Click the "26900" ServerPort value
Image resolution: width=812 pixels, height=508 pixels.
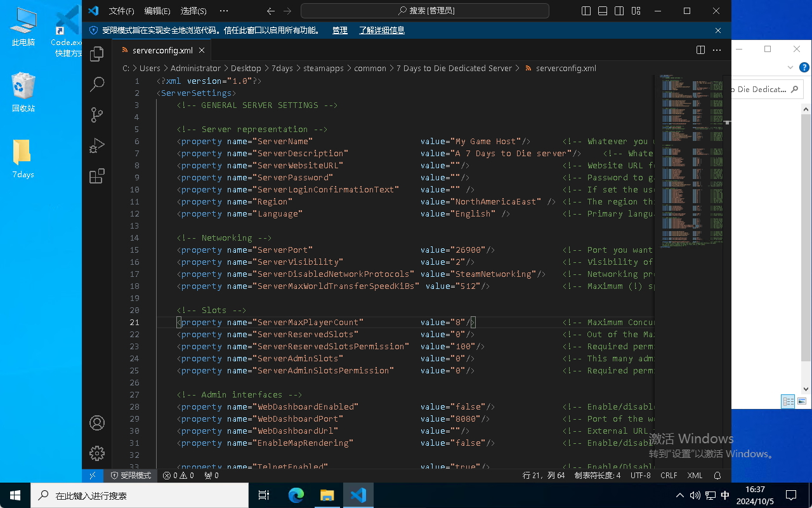click(471, 250)
